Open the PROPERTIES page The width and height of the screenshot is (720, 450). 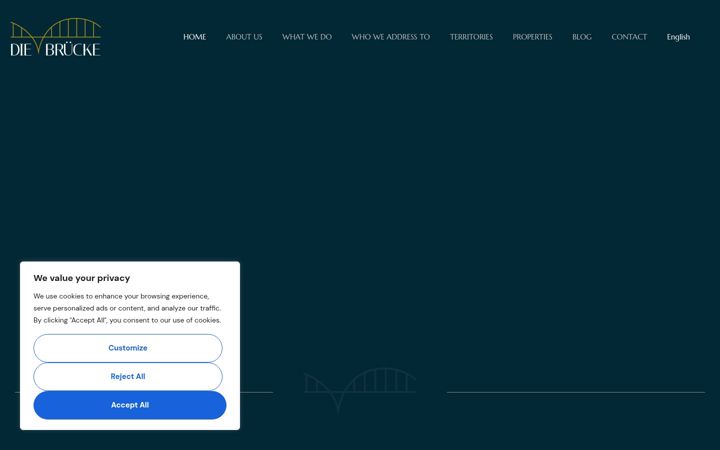(532, 37)
